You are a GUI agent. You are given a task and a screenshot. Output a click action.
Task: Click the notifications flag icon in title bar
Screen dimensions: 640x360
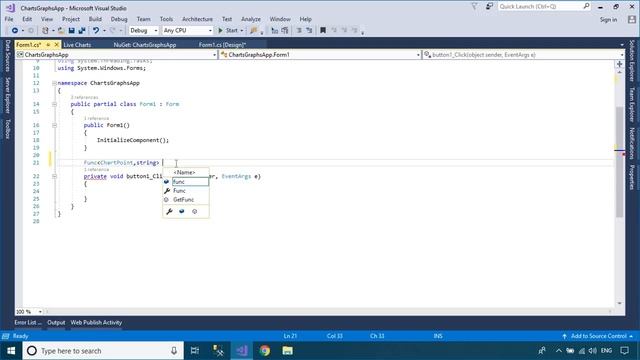click(x=474, y=7)
